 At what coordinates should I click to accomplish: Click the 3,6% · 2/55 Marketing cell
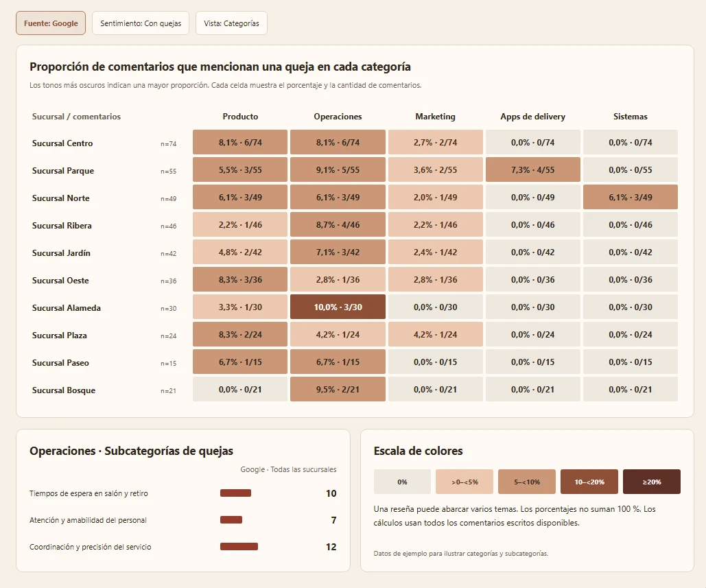[x=436, y=169]
